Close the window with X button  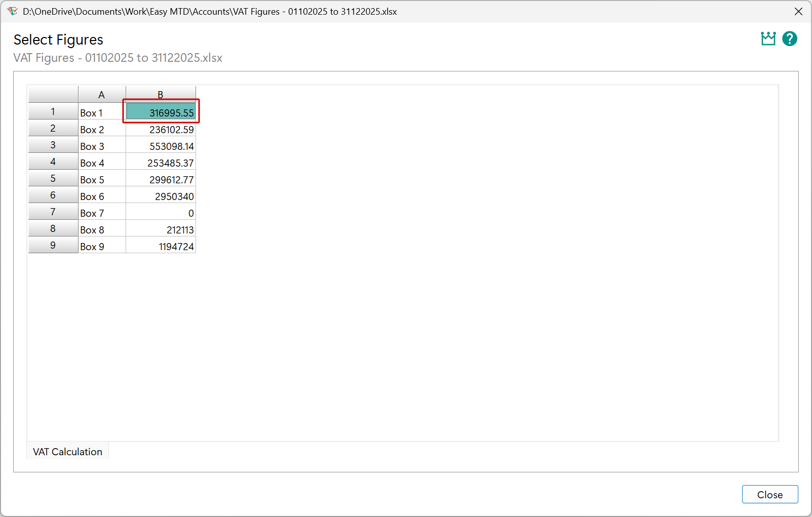click(798, 11)
